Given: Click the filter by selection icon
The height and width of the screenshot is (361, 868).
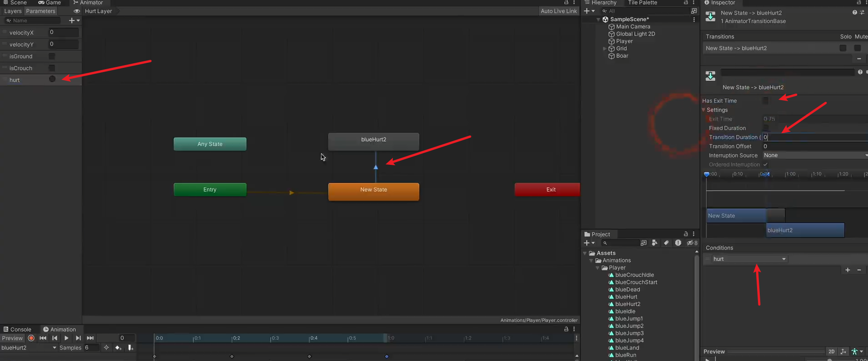Looking at the screenshot, I should click(x=106, y=348).
